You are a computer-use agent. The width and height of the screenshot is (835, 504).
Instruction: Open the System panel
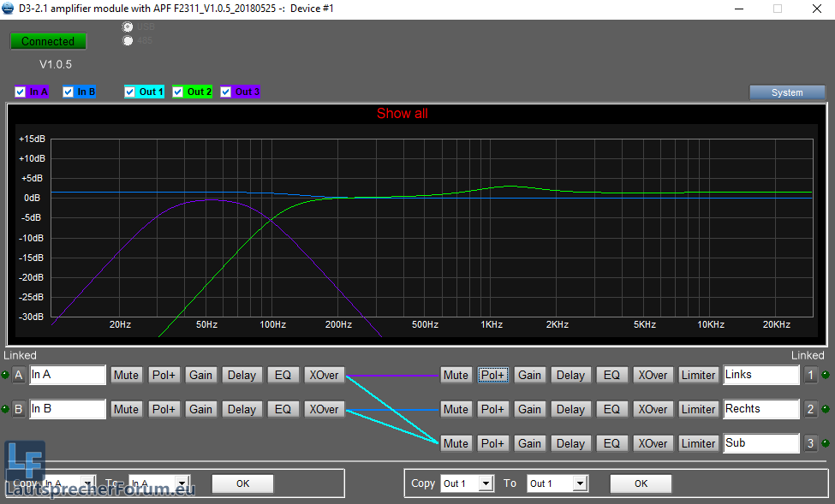coord(787,92)
